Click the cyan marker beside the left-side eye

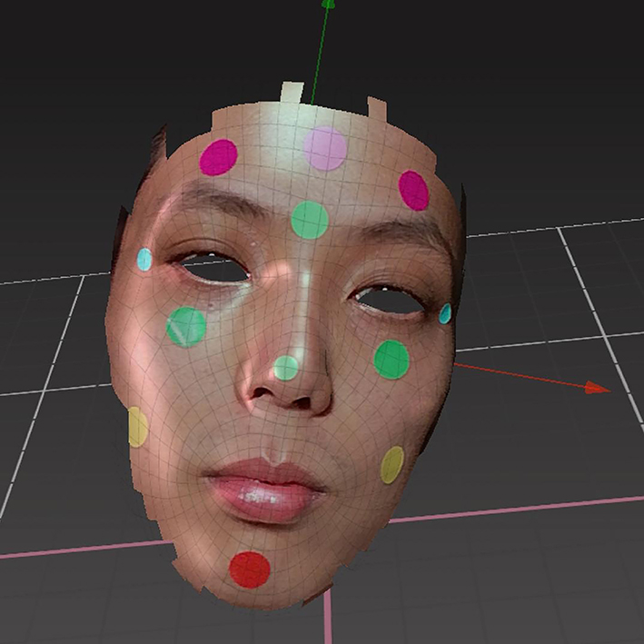(x=144, y=260)
